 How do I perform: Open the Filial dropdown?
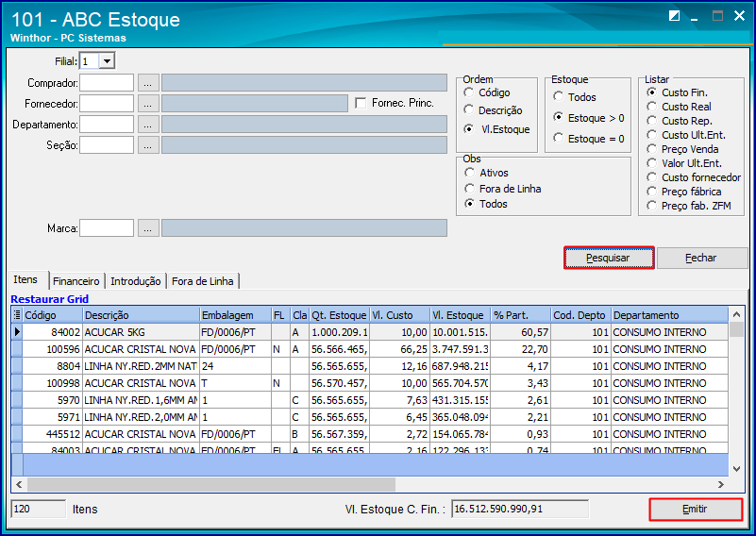107,61
